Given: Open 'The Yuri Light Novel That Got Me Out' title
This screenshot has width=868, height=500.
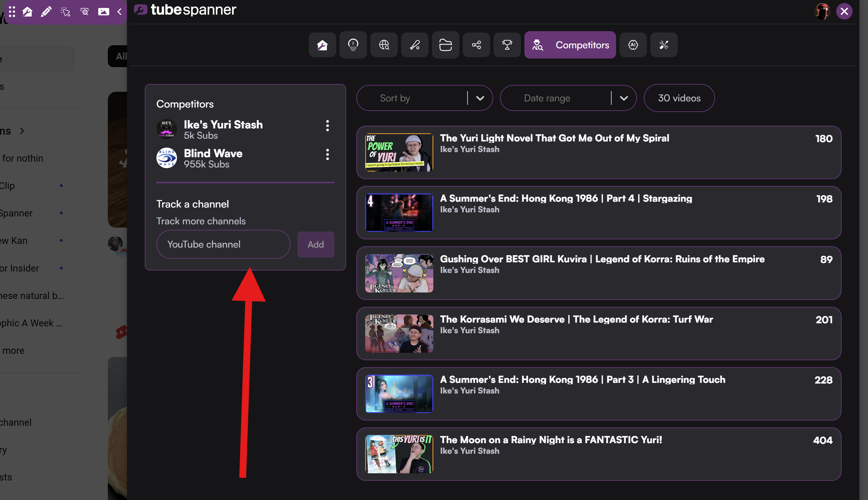Looking at the screenshot, I should [x=554, y=138].
